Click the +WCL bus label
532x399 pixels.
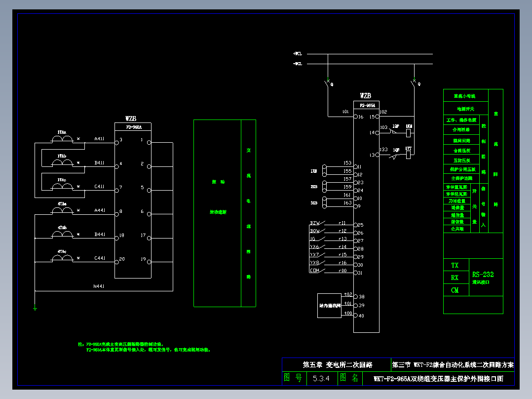[298, 54]
